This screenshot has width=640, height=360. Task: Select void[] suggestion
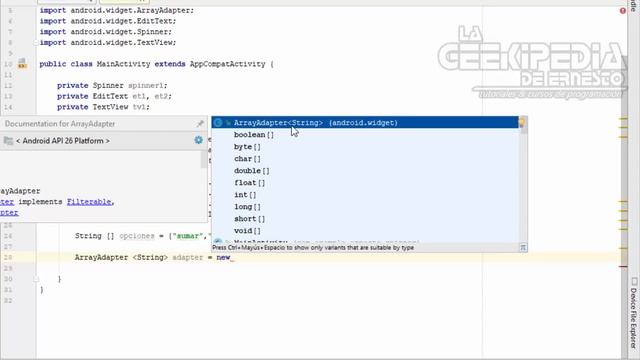pyautogui.click(x=365, y=231)
